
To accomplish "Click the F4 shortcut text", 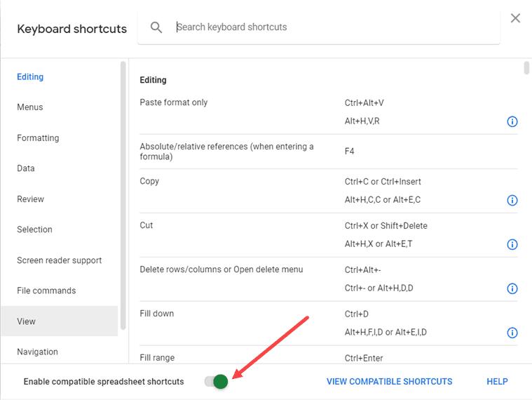I will tap(349, 151).
